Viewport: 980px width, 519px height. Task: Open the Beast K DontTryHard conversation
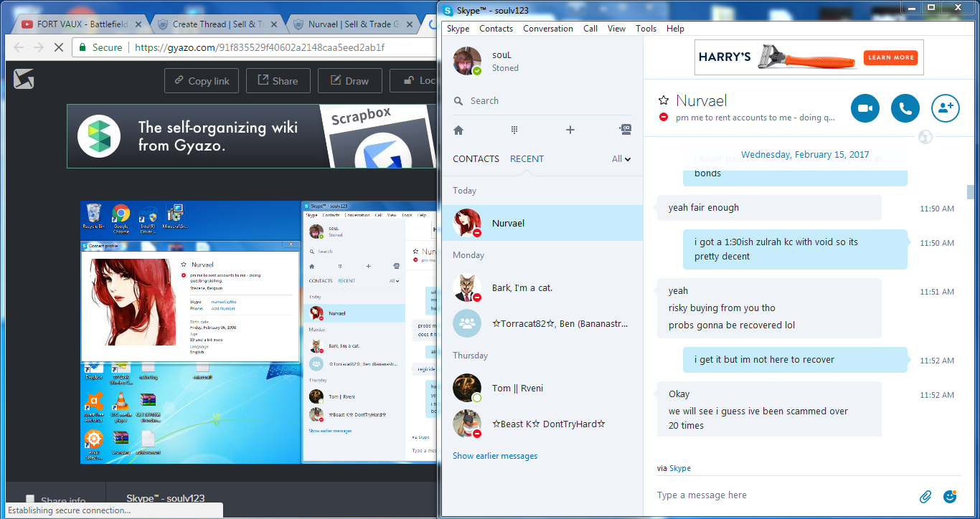pos(542,424)
